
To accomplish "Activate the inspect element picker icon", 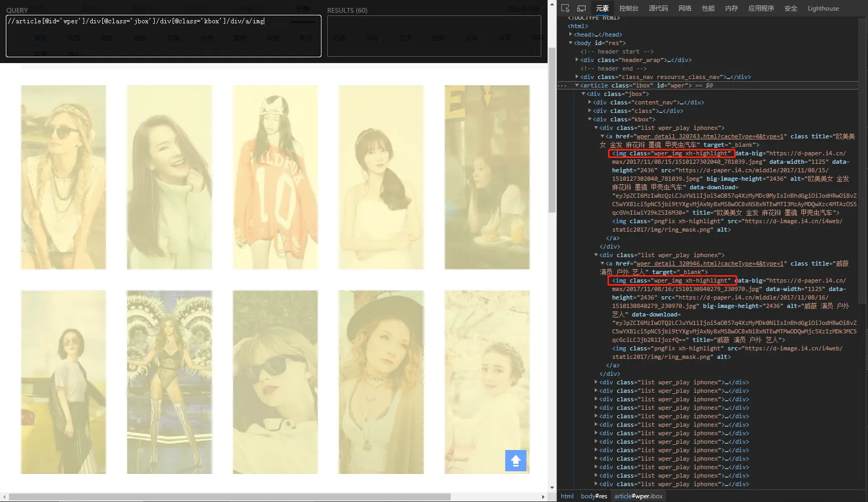I will click(x=565, y=8).
